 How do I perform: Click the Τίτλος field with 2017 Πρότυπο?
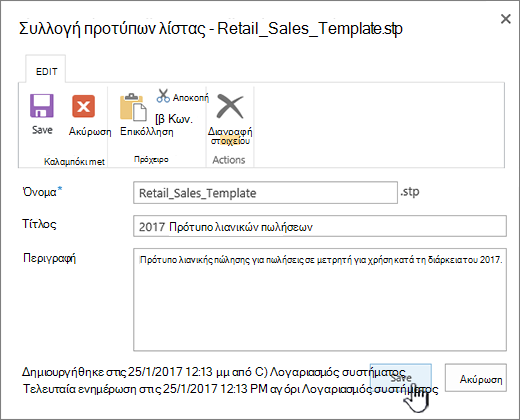pos(320,226)
